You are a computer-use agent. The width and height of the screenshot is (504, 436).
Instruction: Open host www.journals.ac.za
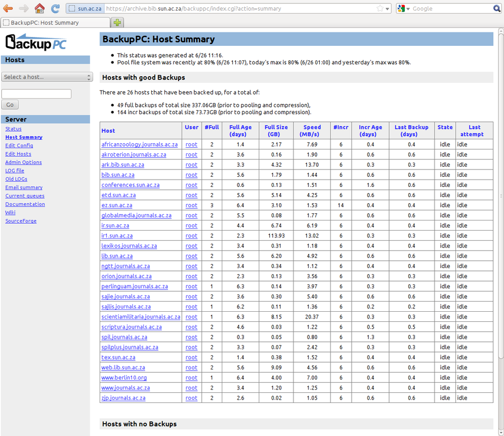click(x=125, y=388)
